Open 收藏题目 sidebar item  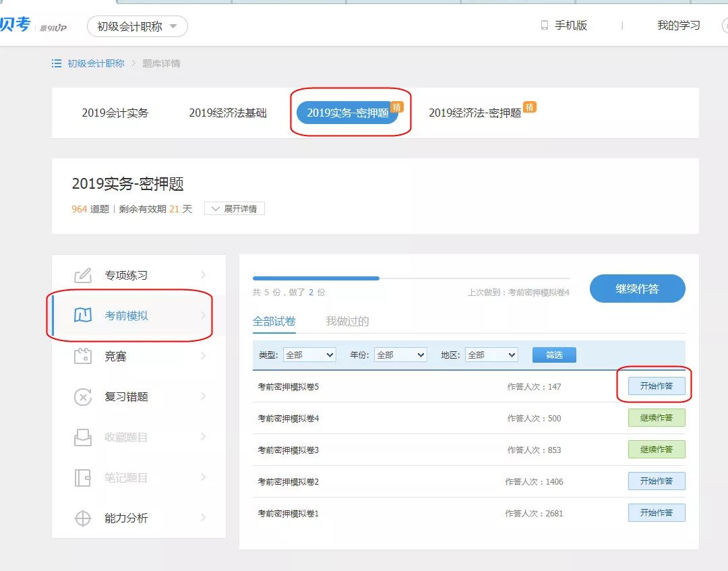(139, 438)
